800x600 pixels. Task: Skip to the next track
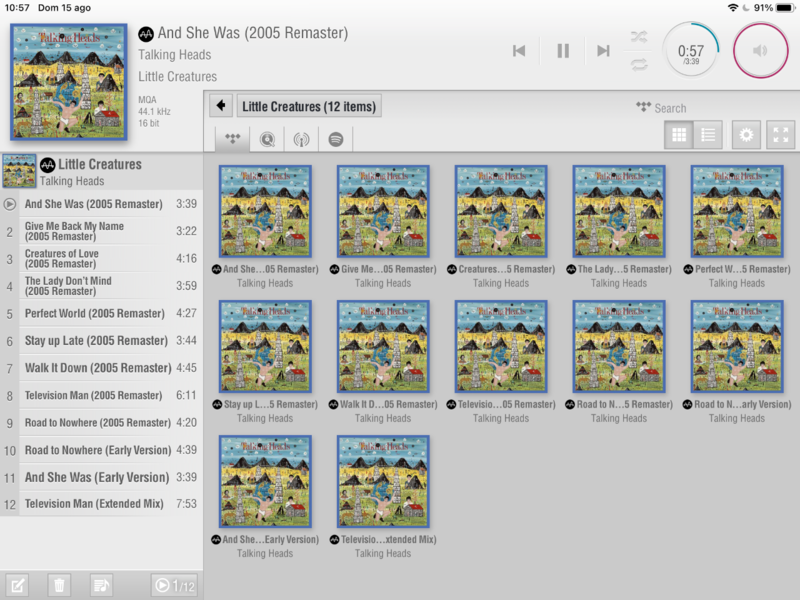coord(603,51)
